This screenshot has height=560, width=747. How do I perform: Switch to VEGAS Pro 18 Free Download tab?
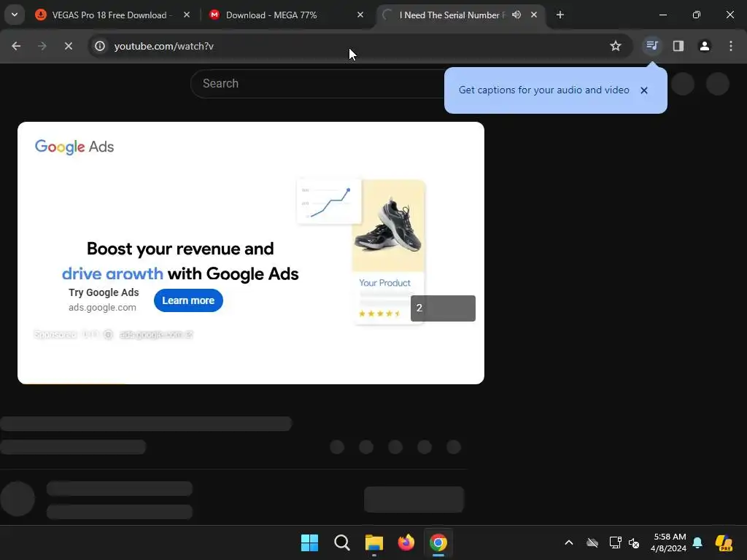(113, 15)
